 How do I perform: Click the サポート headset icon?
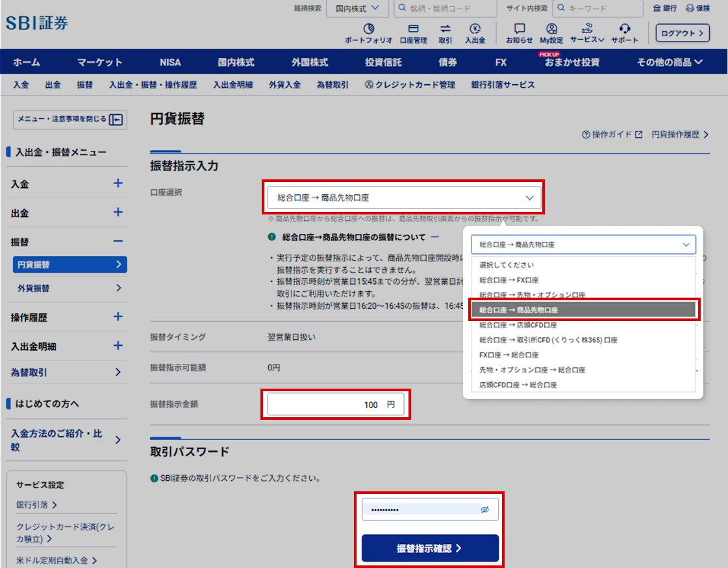point(625,29)
